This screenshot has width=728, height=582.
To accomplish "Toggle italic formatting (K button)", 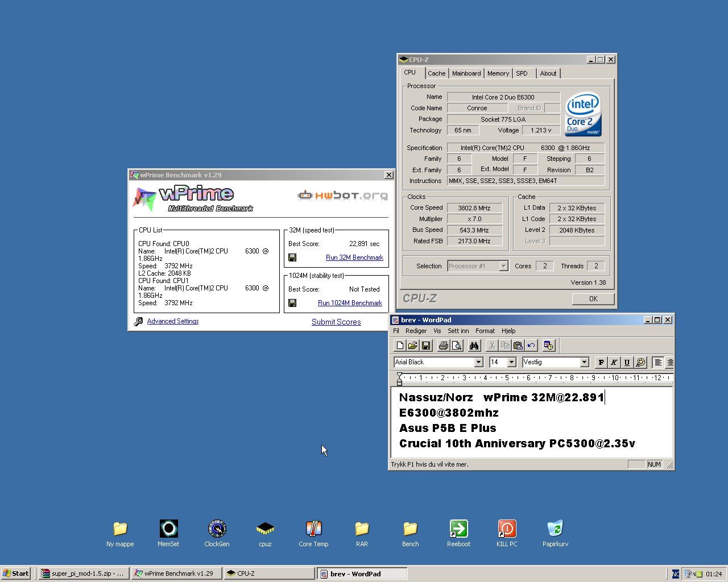I will pos(614,362).
